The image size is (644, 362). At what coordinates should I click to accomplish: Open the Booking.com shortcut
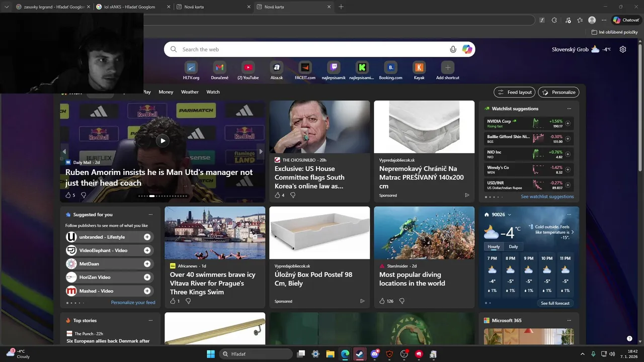point(390,67)
